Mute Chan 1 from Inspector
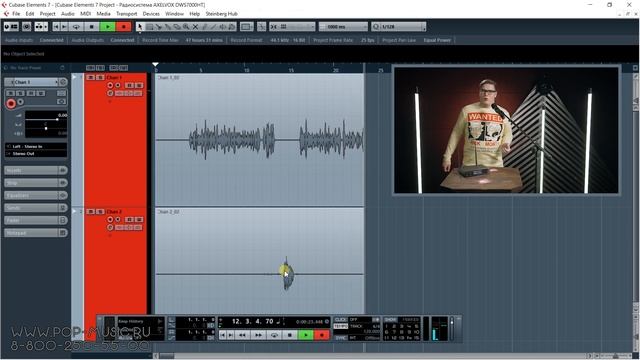 click(x=10, y=93)
